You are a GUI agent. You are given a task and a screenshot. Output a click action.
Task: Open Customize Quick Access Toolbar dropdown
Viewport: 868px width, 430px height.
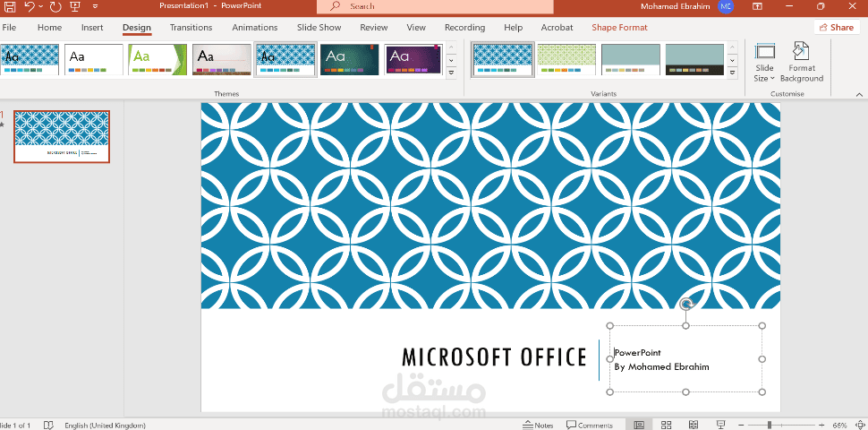(95, 6)
